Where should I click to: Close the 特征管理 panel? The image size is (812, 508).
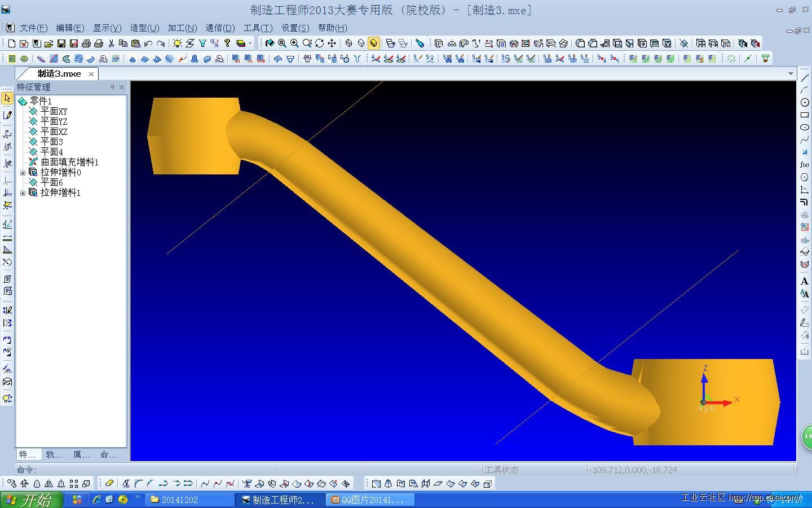coord(122,87)
